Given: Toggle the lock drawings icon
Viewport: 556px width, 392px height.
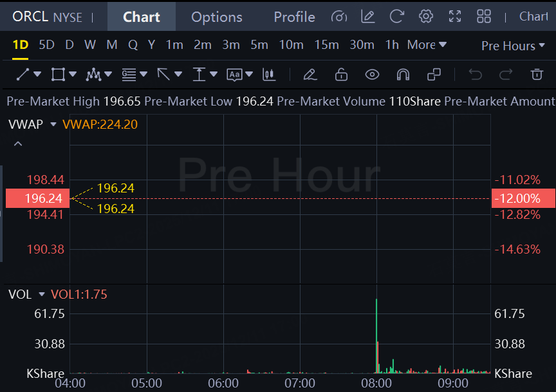Looking at the screenshot, I should tap(341, 75).
